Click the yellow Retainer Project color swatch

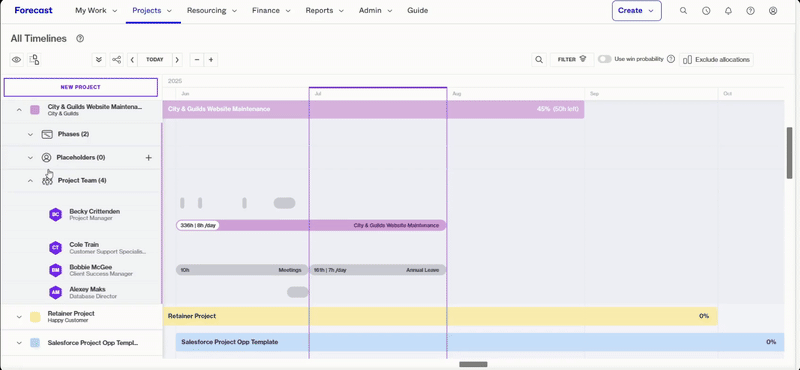(35, 317)
